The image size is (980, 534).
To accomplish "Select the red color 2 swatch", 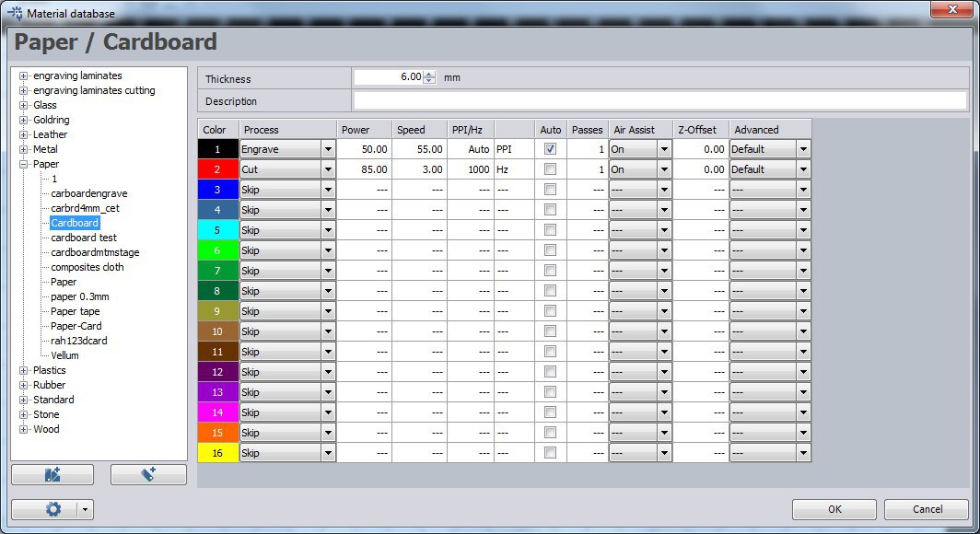I will [218, 169].
